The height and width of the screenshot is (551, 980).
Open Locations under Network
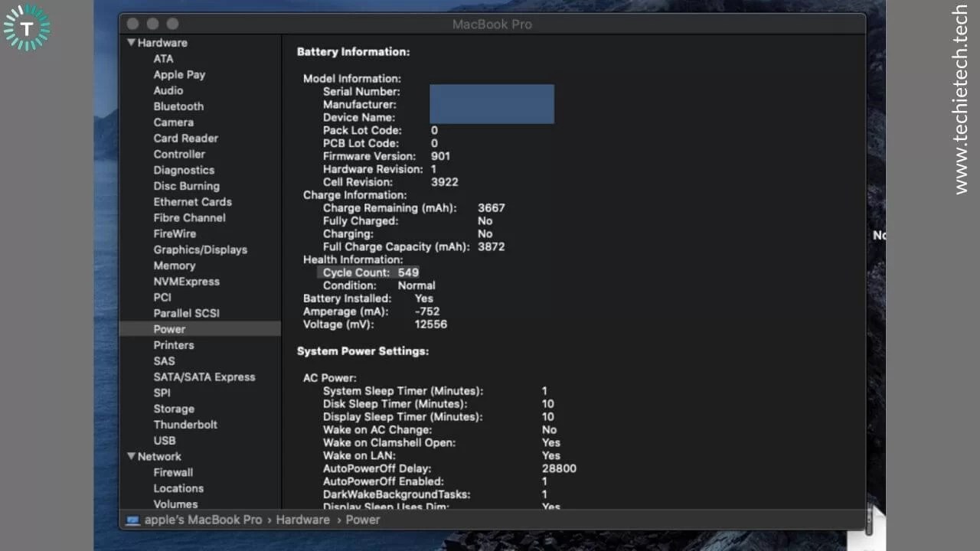[x=178, y=489]
